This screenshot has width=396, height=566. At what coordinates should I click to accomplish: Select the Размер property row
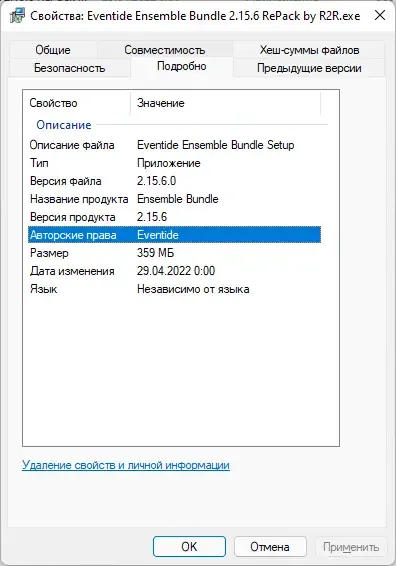[174, 253]
